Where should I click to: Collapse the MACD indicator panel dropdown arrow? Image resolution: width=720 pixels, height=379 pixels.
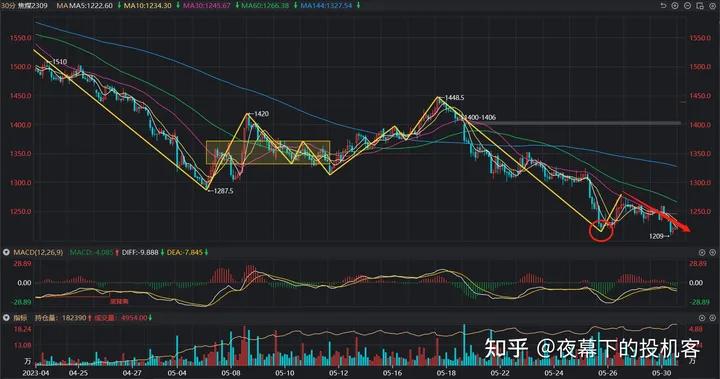click(x=6, y=252)
